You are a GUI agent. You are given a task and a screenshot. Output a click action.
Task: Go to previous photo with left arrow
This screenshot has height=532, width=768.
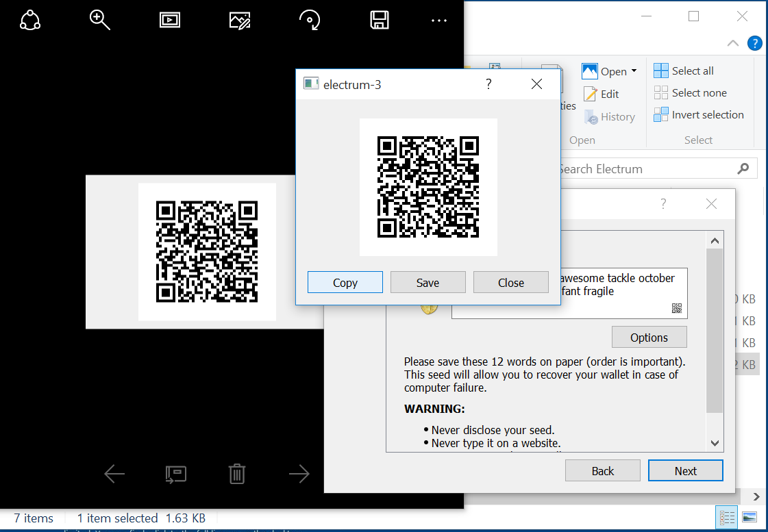(114, 474)
